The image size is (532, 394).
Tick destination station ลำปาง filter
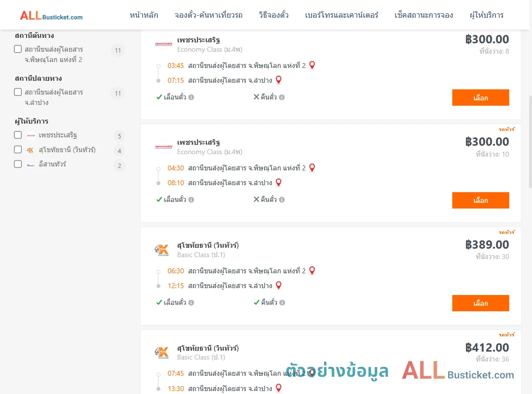click(x=18, y=92)
